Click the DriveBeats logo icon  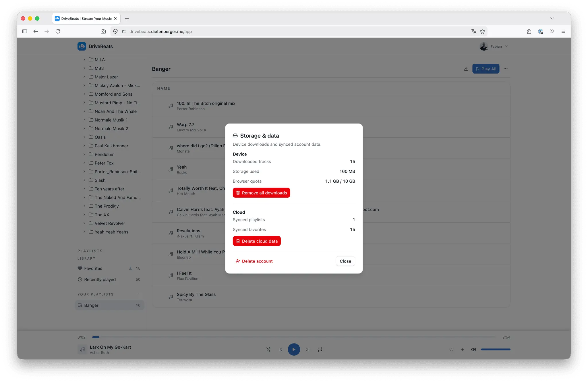coord(82,46)
